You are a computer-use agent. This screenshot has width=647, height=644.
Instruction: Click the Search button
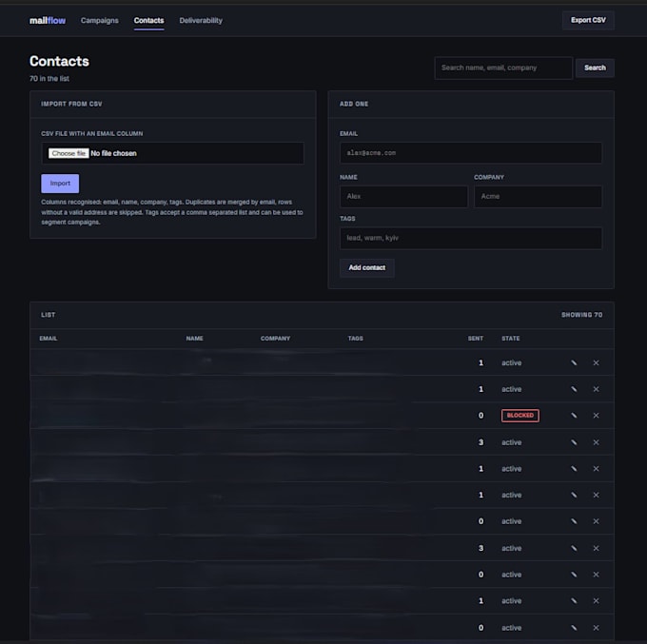[x=595, y=68]
